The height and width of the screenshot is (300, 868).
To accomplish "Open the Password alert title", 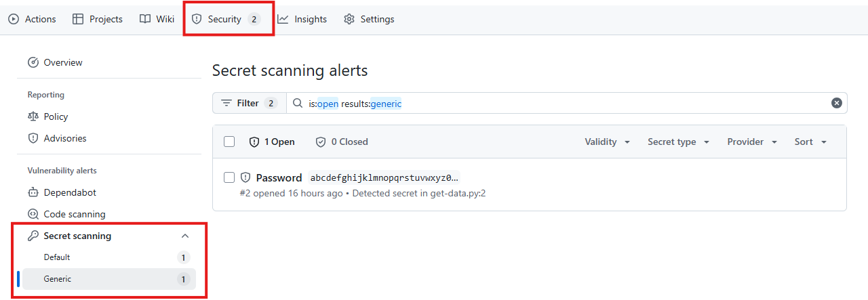I will click(279, 177).
